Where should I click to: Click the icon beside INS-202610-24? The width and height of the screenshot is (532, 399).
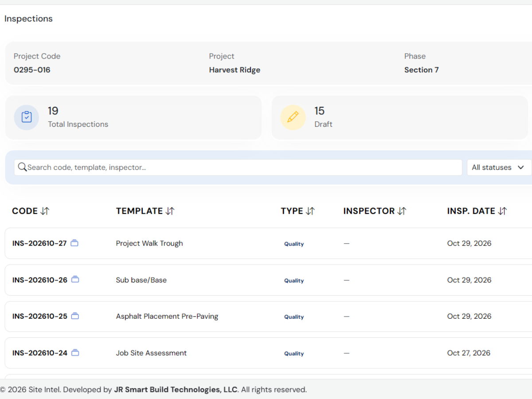[75, 353]
